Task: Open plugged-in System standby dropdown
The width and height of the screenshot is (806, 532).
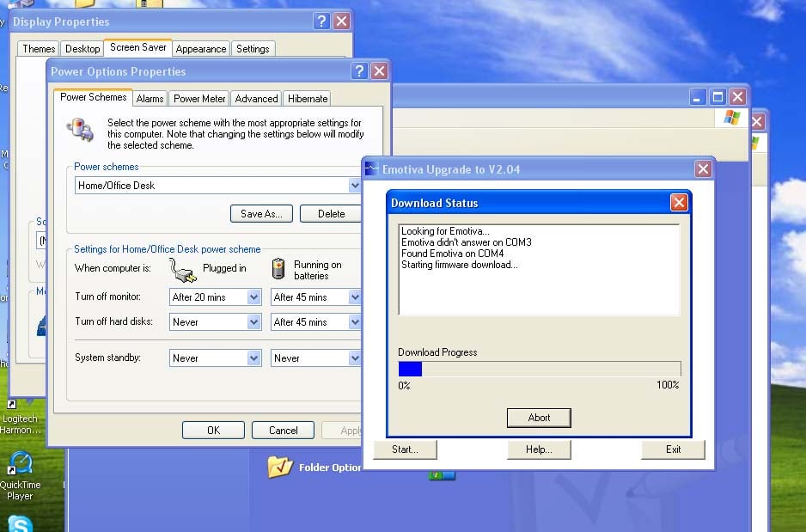Action: 253,358
